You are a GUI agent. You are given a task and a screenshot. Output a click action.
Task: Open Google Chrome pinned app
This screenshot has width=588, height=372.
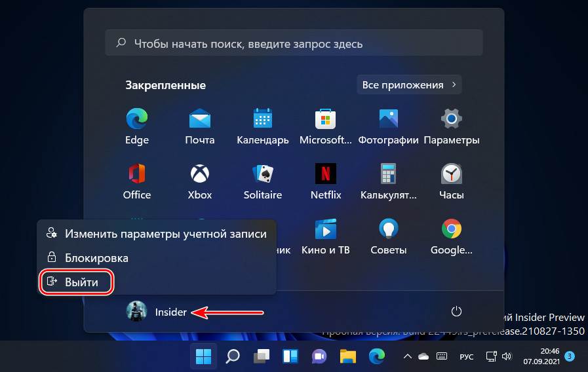tap(452, 236)
